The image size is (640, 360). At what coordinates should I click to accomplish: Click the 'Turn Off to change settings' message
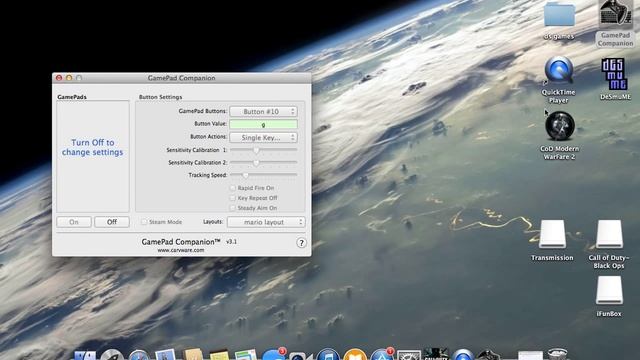click(x=93, y=147)
